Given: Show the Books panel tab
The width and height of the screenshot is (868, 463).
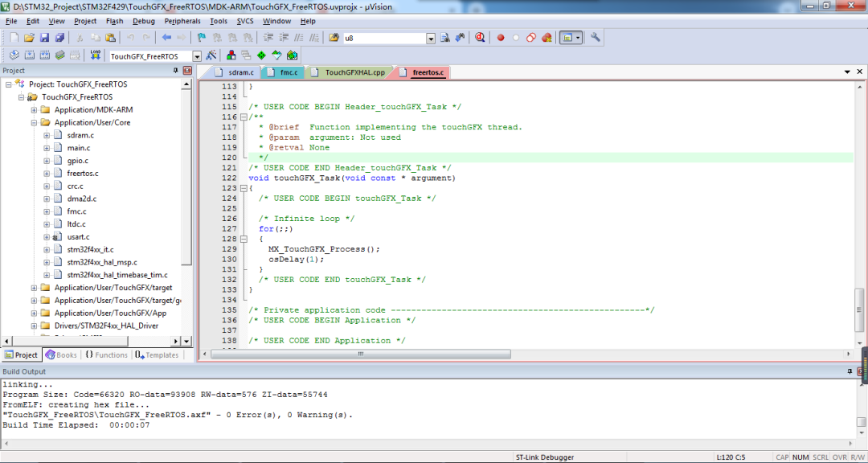Looking at the screenshot, I should click(x=61, y=355).
